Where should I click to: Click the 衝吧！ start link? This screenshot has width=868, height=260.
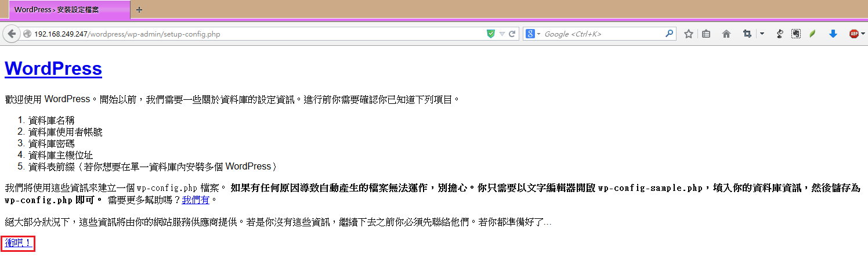[x=18, y=243]
